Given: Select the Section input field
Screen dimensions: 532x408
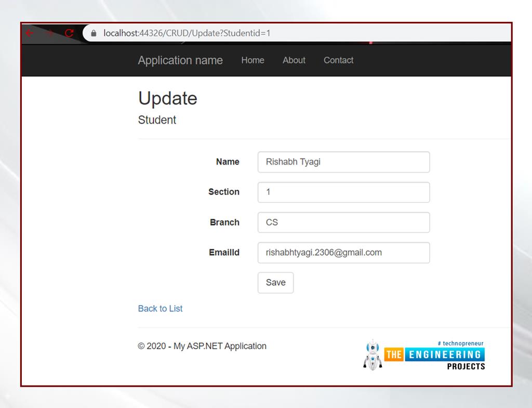Looking at the screenshot, I should [x=343, y=192].
